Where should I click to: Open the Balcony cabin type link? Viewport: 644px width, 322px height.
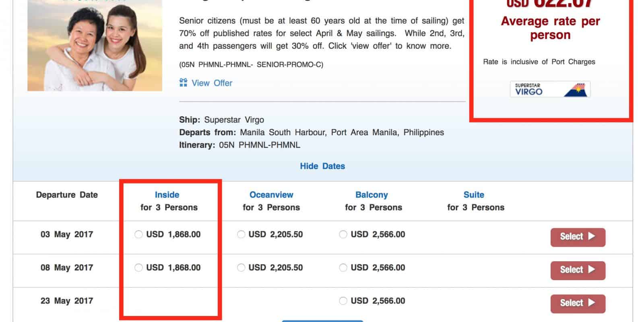[372, 195]
